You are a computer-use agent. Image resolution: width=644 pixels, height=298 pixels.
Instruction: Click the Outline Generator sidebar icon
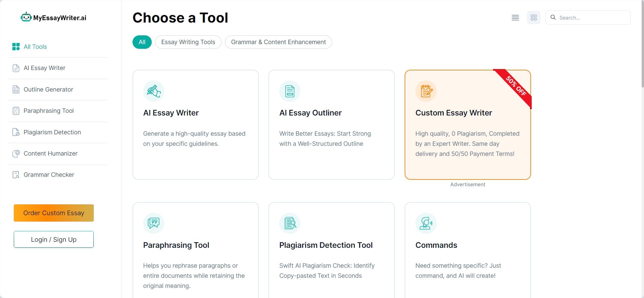click(x=16, y=90)
